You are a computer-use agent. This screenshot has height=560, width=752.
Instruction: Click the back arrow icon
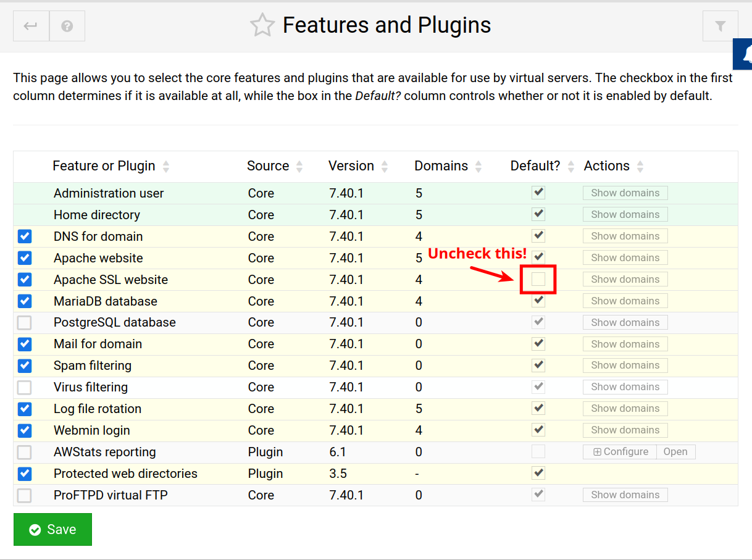coord(31,26)
